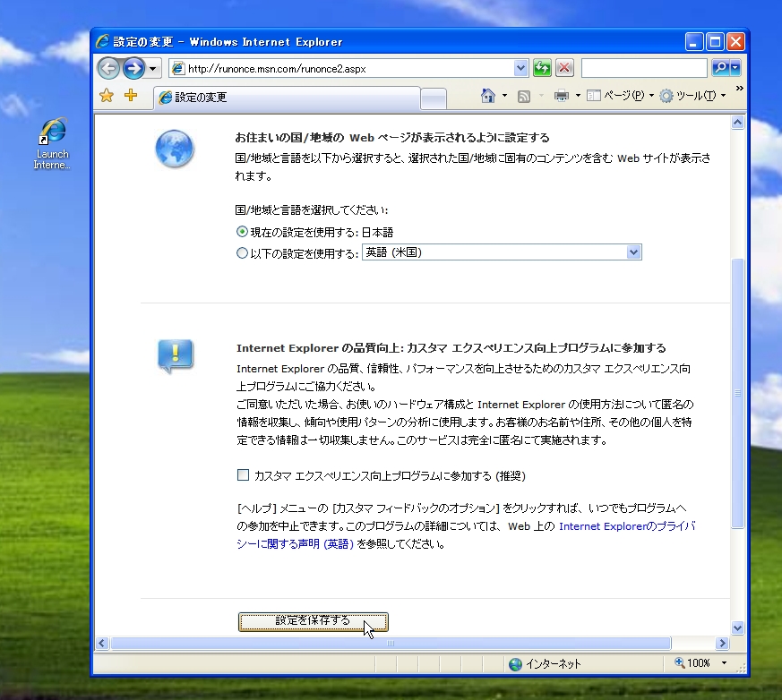Click the search box in toolbar
Screen dimensions: 782x700
644,68
